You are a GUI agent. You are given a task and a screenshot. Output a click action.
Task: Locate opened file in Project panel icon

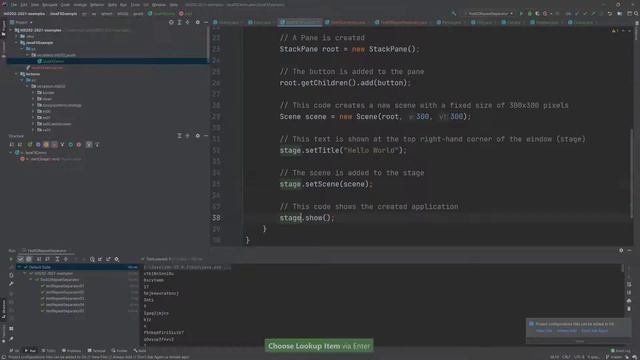171,22
